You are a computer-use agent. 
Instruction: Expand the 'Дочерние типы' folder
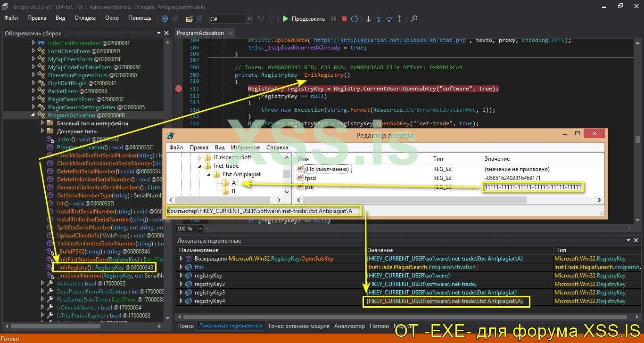42,131
